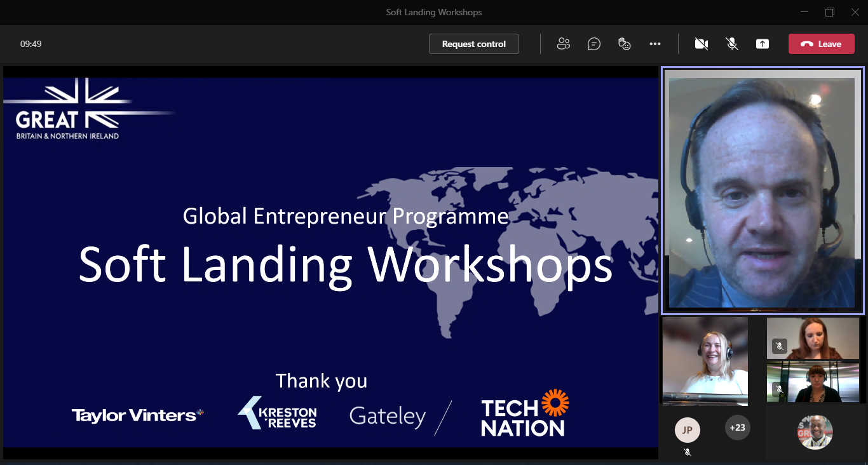Minimize the Teams meeting window
Screen dimensions: 868x465
click(x=805, y=12)
